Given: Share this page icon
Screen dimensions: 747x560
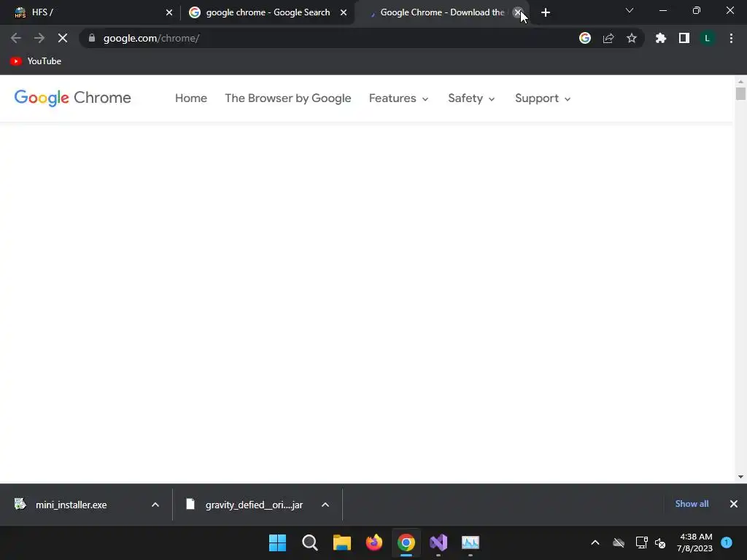Looking at the screenshot, I should [608, 38].
